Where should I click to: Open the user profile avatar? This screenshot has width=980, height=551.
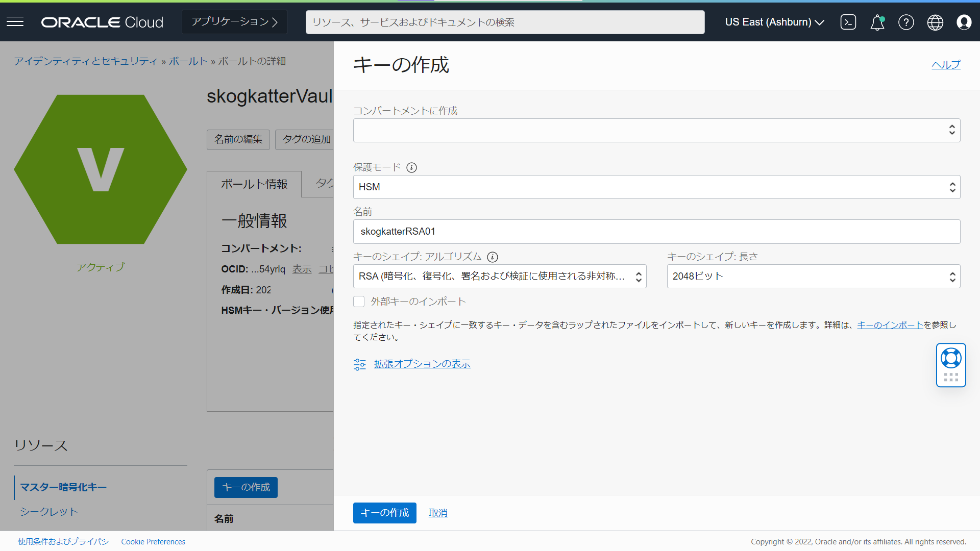tap(964, 22)
